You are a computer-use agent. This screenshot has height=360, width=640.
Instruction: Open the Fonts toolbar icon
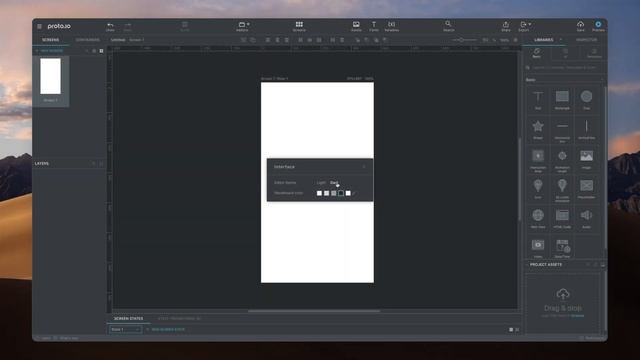pyautogui.click(x=373, y=27)
